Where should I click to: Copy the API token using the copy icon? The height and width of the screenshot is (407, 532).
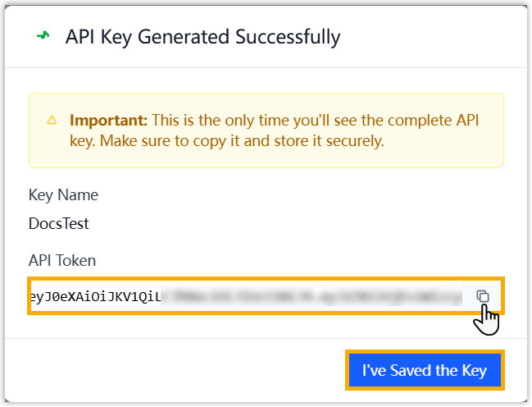(483, 296)
